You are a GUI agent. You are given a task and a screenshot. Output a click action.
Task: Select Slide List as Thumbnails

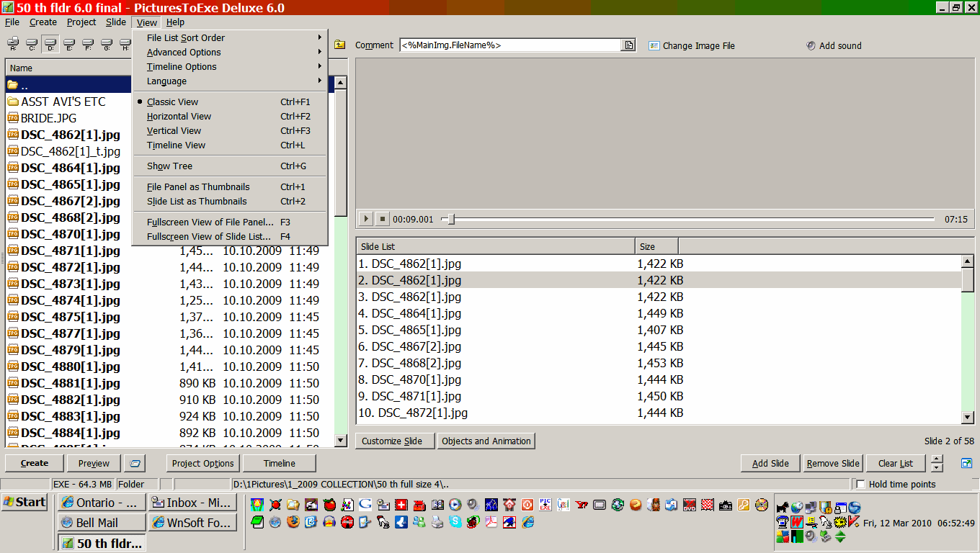pos(231,201)
